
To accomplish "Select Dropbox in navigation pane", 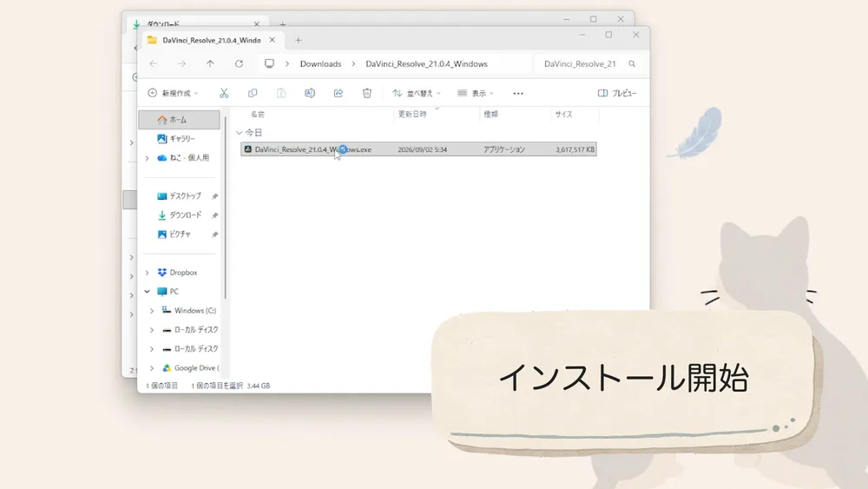I will 182,273.
